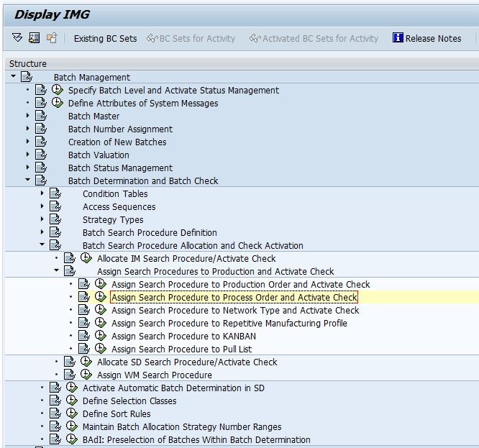Screen dimensions: 479x448
Task: Open documentation icon for Condition Tables
Action: [x=55, y=193]
